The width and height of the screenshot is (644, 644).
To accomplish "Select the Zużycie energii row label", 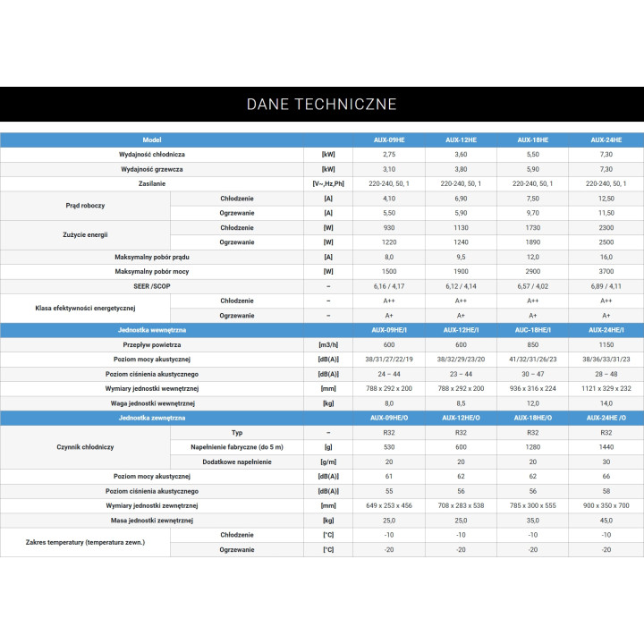I will [x=85, y=235].
